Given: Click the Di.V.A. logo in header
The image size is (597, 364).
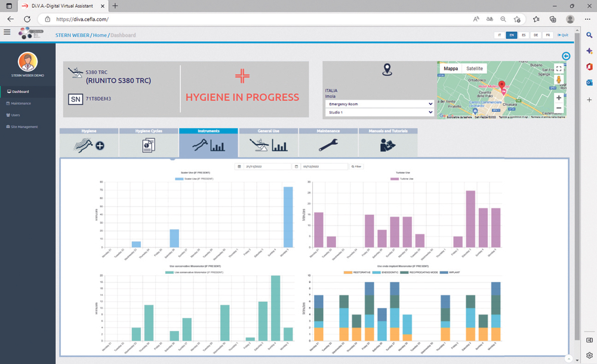Looking at the screenshot, I should pyautogui.click(x=31, y=33).
